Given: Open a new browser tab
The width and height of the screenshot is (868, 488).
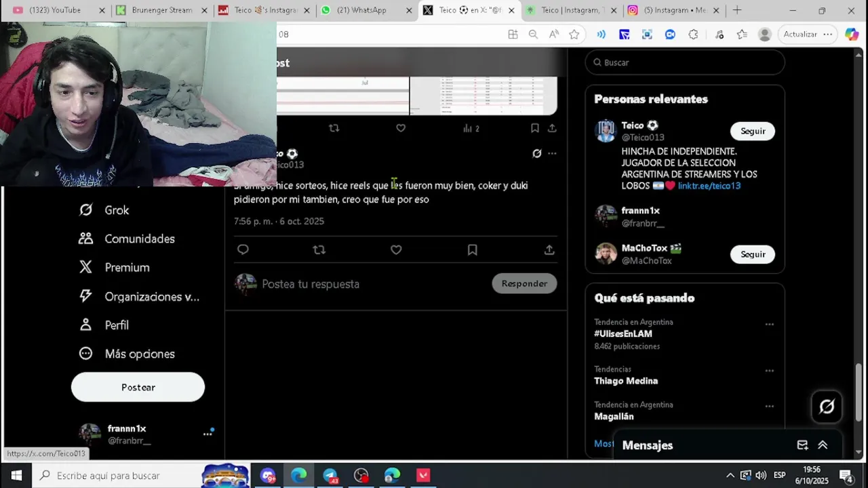Looking at the screenshot, I should (x=736, y=10).
